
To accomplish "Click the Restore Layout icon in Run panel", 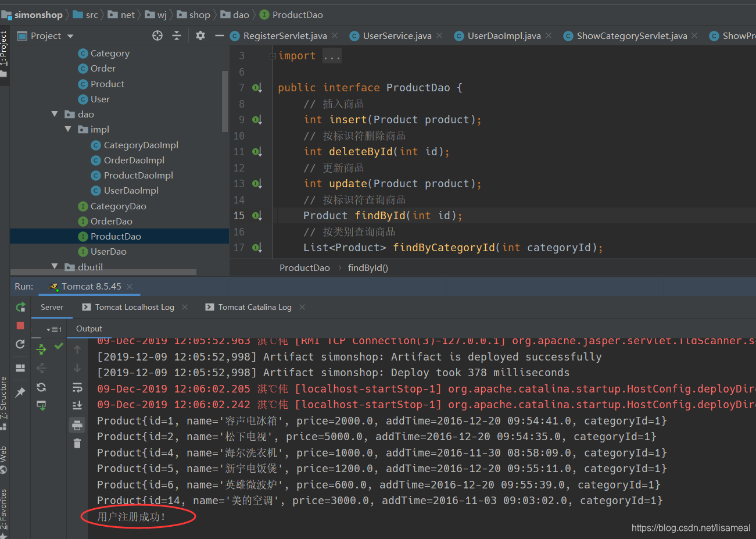I will click(x=20, y=368).
